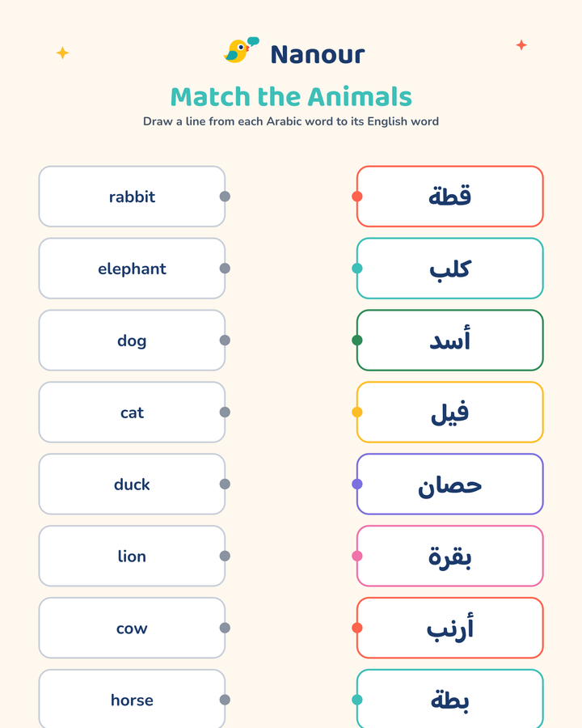Click the Nanour bird logo
The image size is (582, 728).
pyautogui.click(x=241, y=50)
